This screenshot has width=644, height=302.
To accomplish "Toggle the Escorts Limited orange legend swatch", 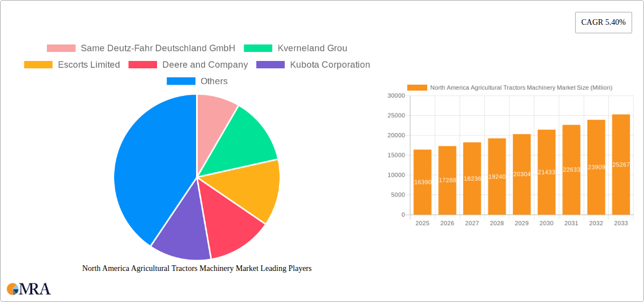I will pyautogui.click(x=38, y=65).
